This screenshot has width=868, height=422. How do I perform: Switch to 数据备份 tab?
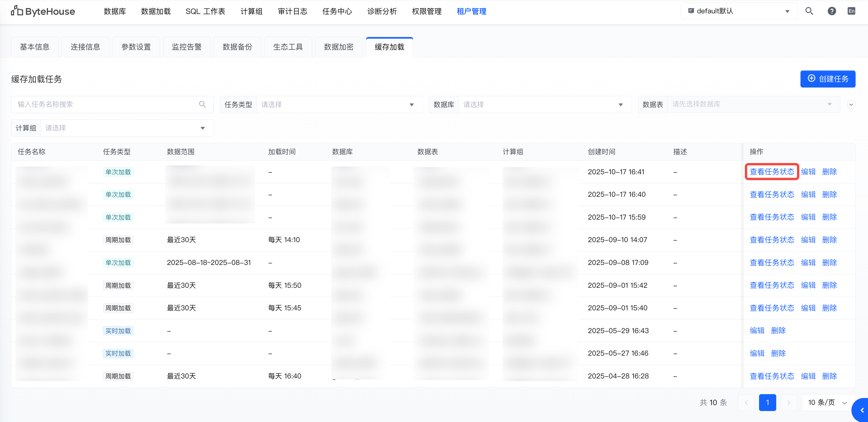pyautogui.click(x=237, y=47)
